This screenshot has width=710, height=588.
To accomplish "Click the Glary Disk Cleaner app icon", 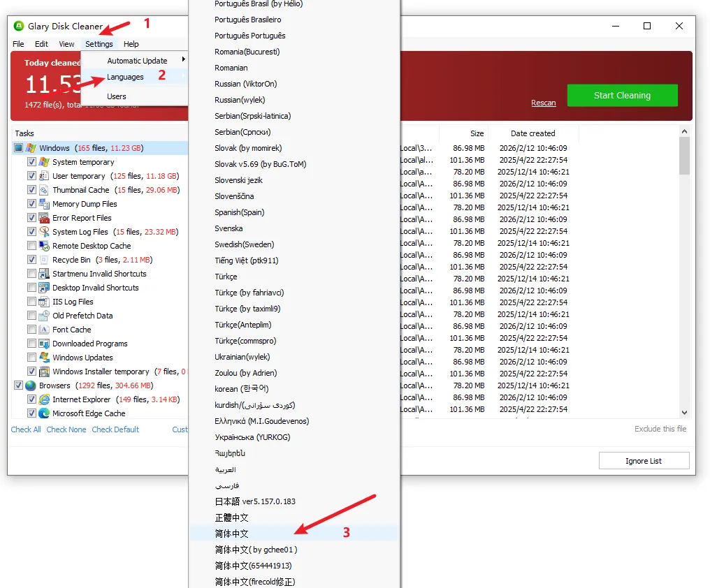I will [19, 26].
